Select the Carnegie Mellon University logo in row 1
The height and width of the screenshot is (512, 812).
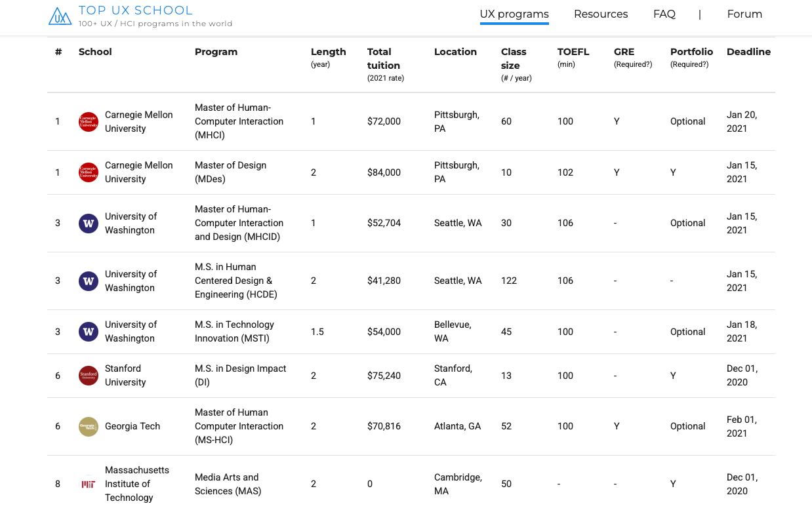pos(88,121)
